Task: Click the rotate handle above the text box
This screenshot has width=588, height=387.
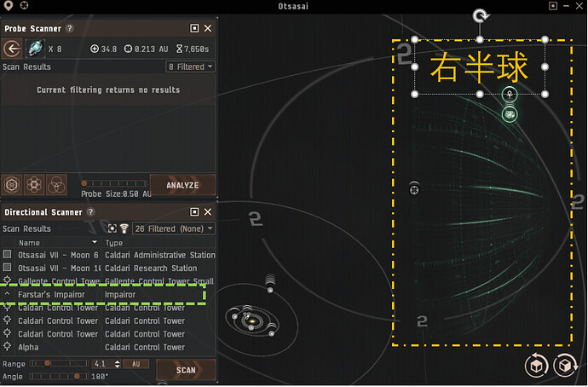Action: coord(480,16)
